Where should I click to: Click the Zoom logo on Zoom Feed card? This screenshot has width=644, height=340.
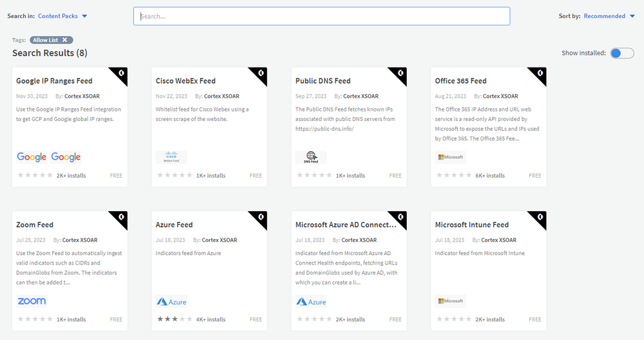coord(32,301)
